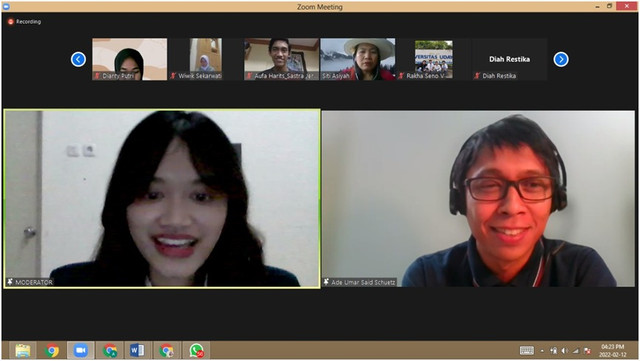Click the next participants arrow in gallery strip
The height and width of the screenshot is (361, 640).
coord(561,59)
